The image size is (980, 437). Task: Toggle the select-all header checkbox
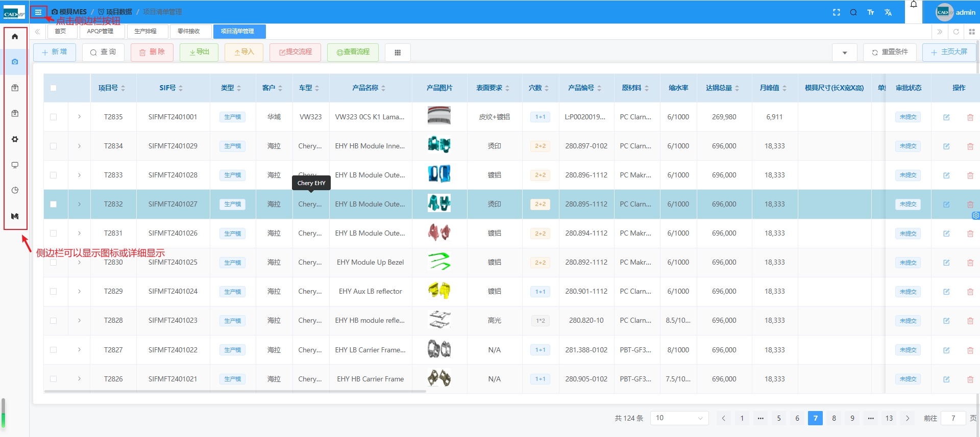54,88
